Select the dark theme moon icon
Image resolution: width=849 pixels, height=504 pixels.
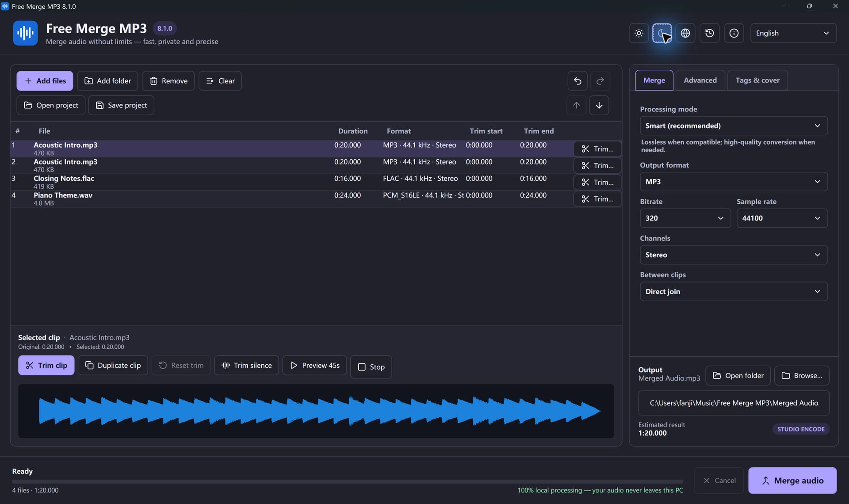coord(662,33)
